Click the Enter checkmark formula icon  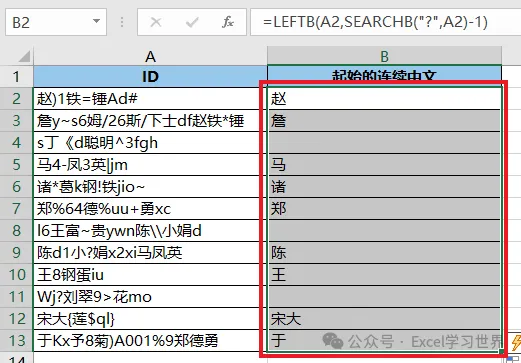coord(192,22)
